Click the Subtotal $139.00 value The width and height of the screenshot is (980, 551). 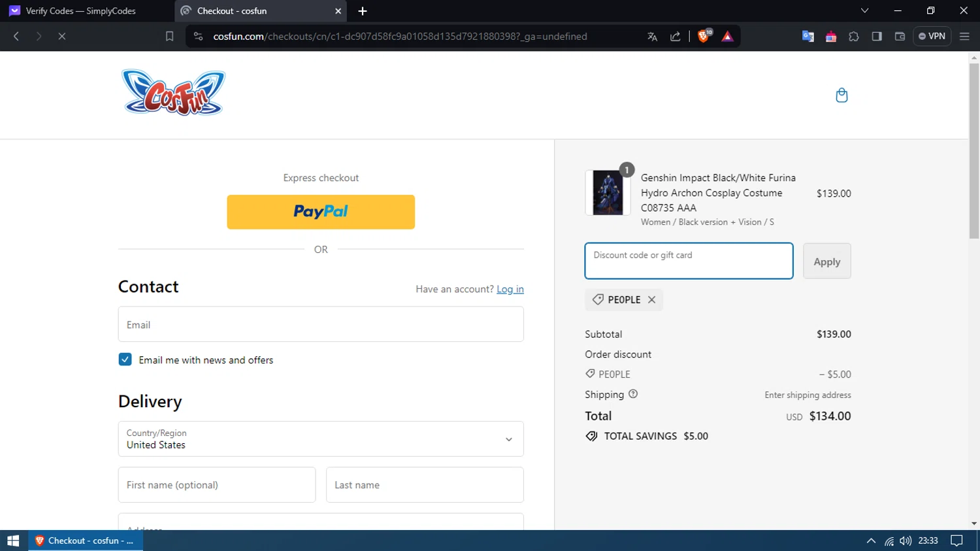[x=834, y=334]
